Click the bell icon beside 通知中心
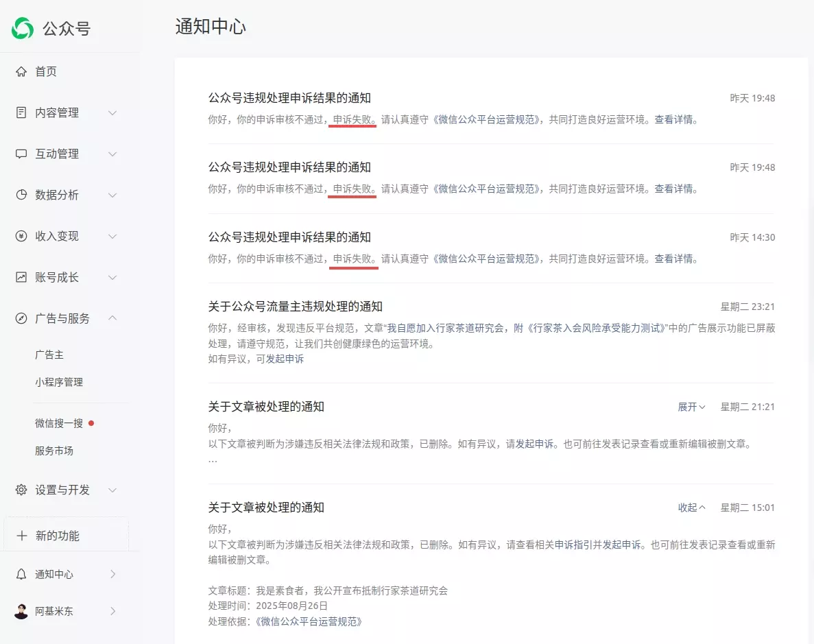The width and height of the screenshot is (814, 644). pyautogui.click(x=21, y=574)
